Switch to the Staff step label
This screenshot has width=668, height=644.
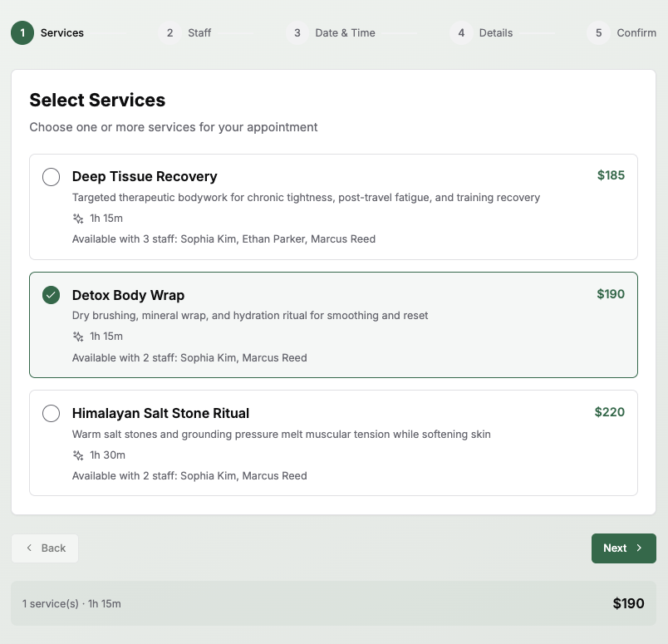199,32
